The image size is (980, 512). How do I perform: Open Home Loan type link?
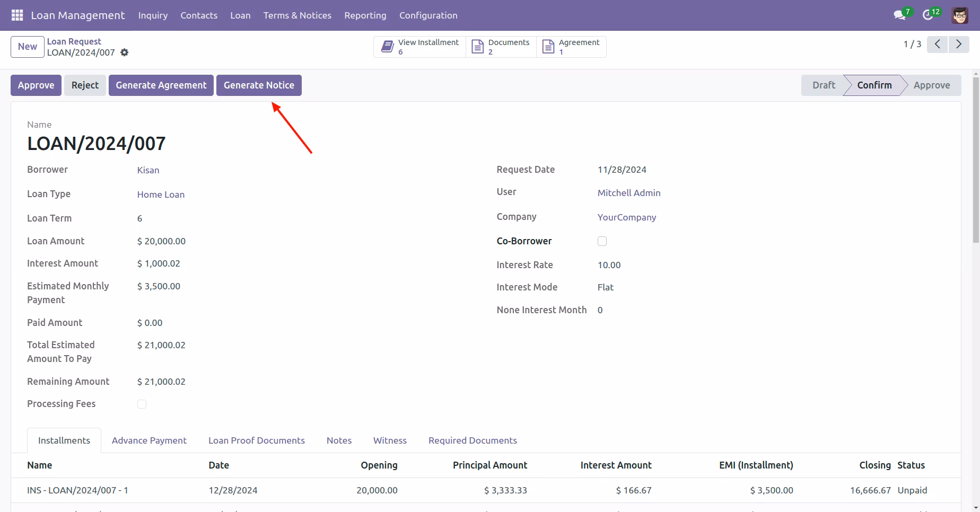pos(161,195)
